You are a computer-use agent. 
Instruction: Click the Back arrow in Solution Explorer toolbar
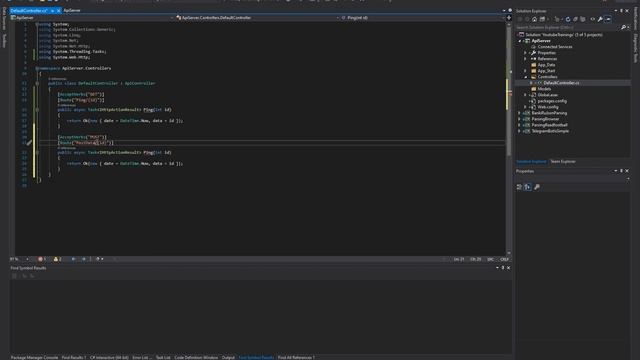pos(520,19)
